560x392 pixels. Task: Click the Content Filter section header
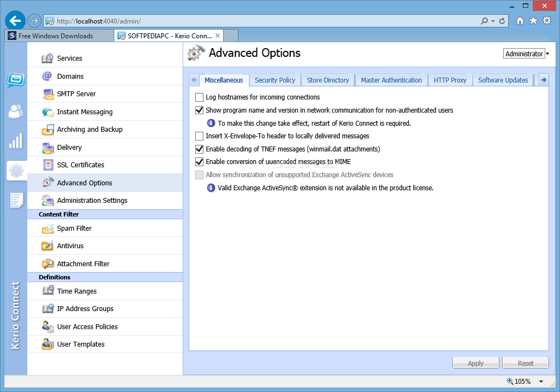click(x=105, y=214)
